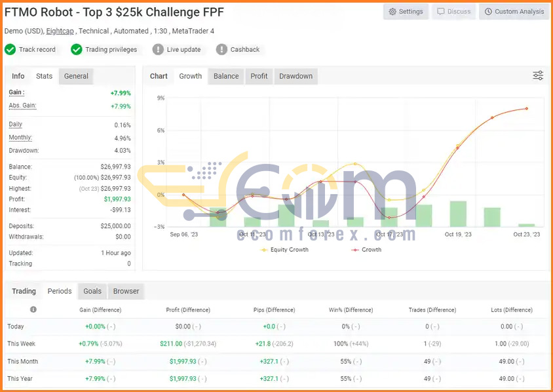Select the Growth chart tab
The image size is (553, 392).
click(191, 76)
